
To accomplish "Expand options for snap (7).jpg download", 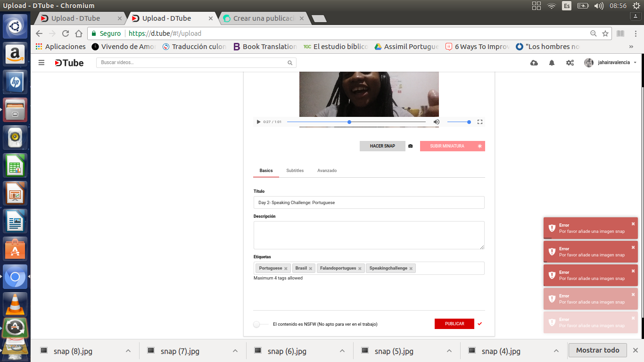I will point(235,351).
